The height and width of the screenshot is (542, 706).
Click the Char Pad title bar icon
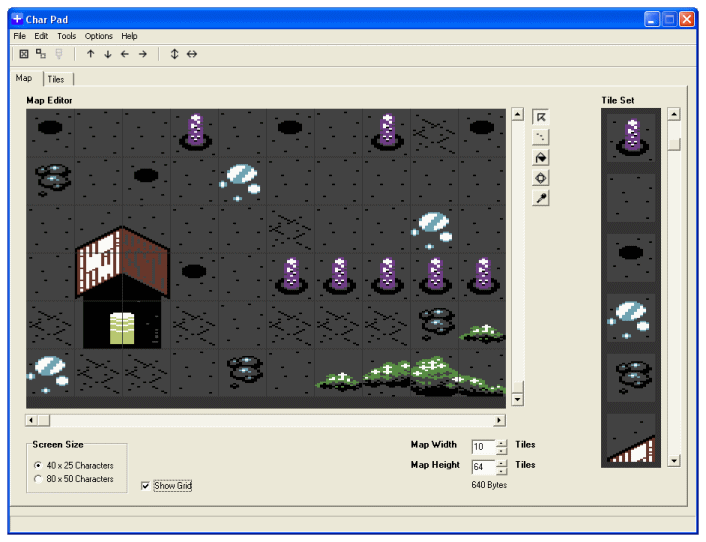(17, 19)
